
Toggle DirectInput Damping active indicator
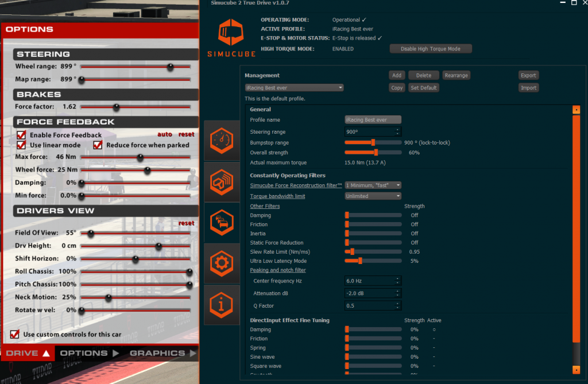coord(434,329)
